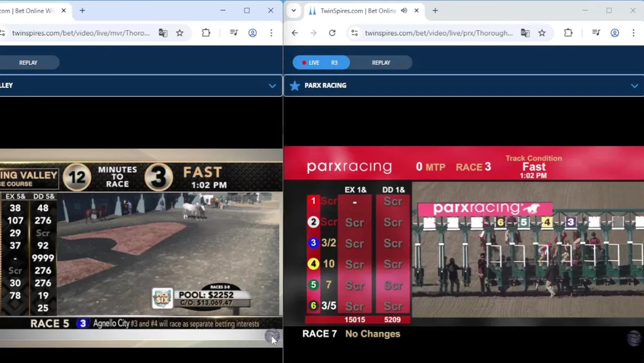This screenshot has height=363, width=644.
Task: Open extensions puzzle icon in right window
Action: click(568, 33)
